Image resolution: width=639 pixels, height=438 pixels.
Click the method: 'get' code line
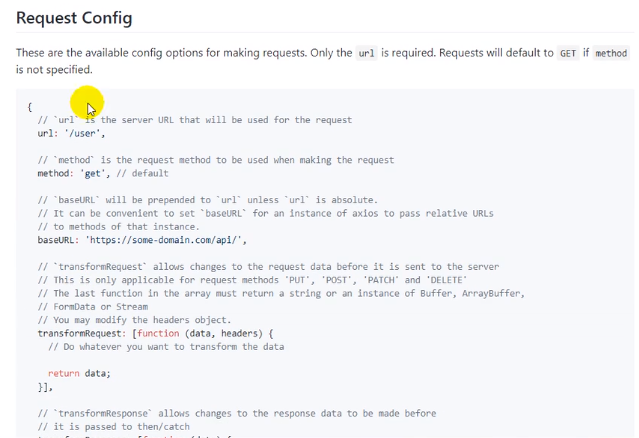103,173
